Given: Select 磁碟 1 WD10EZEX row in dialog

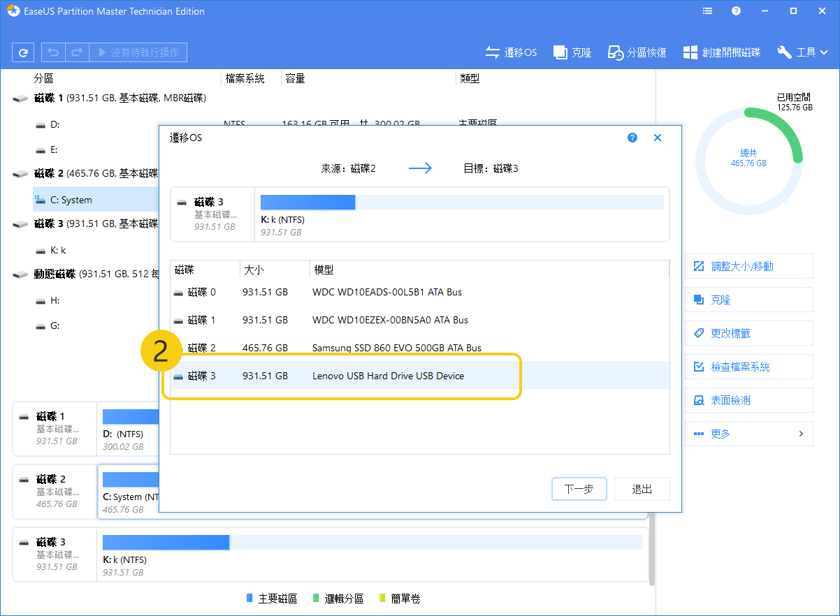Looking at the screenshot, I should (419, 320).
